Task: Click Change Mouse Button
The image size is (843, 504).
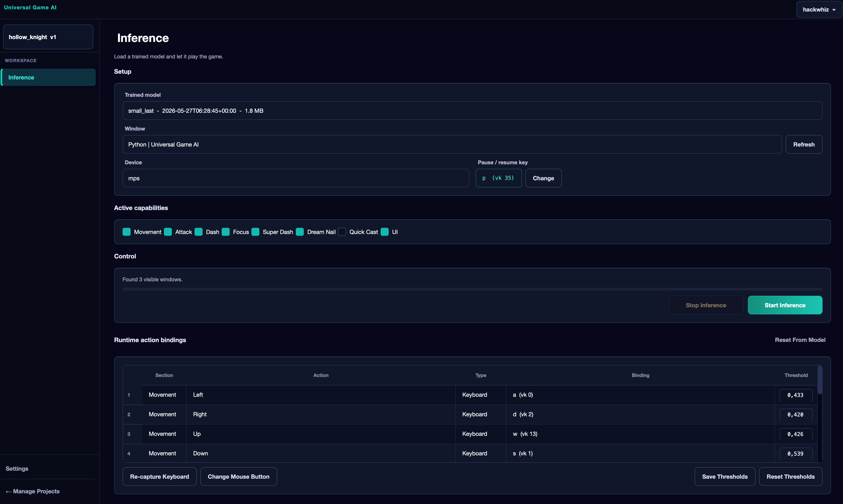Action: (239, 476)
